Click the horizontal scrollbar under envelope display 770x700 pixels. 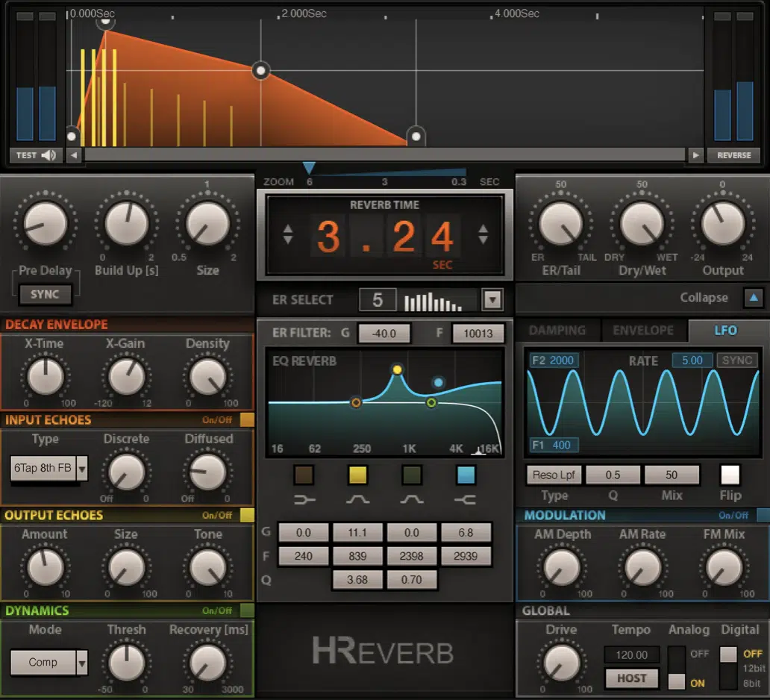[384, 155]
